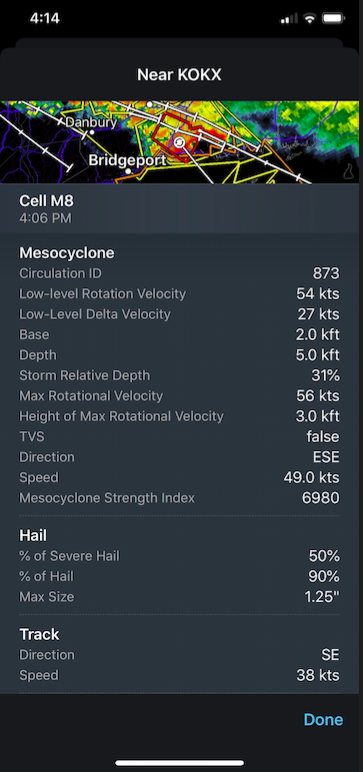The height and width of the screenshot is (772, 363).
Task: Tap the Cell M8 header row
Action: [x=179, y=208]
